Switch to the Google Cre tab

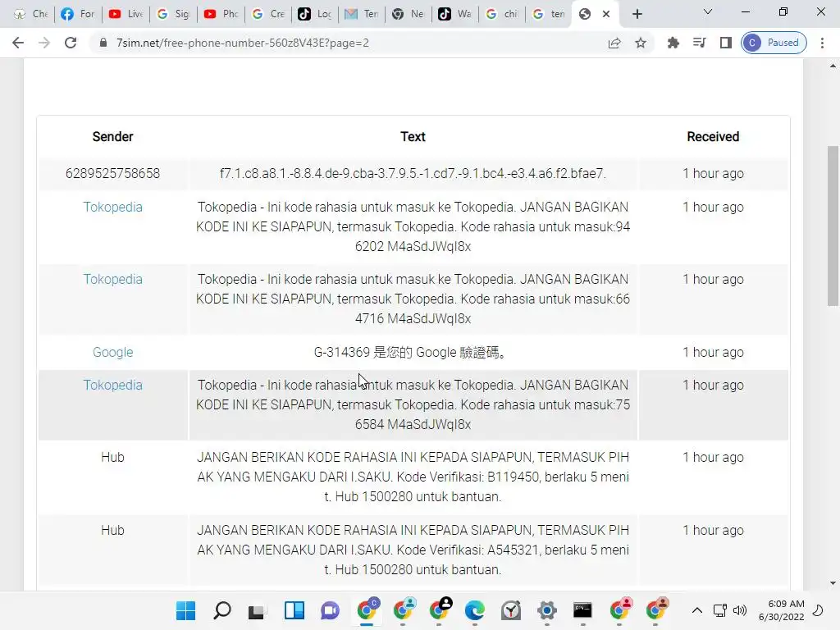coord(268,14)
